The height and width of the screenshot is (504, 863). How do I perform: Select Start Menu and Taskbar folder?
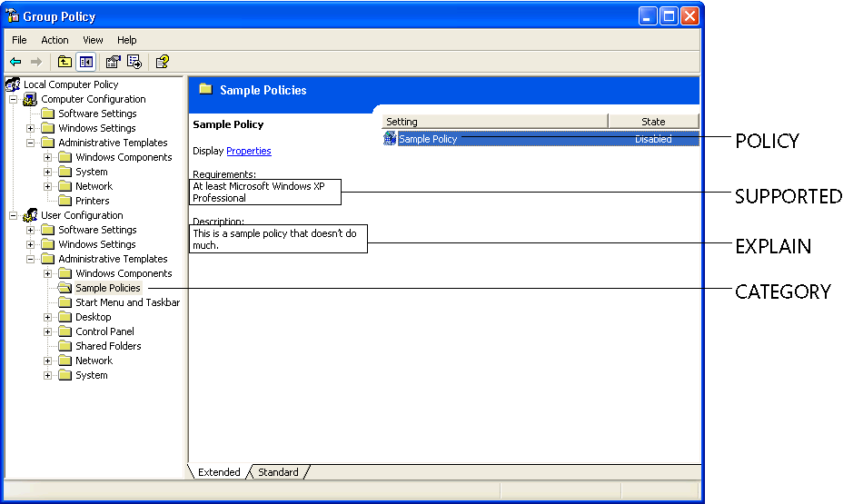(127, 302)
